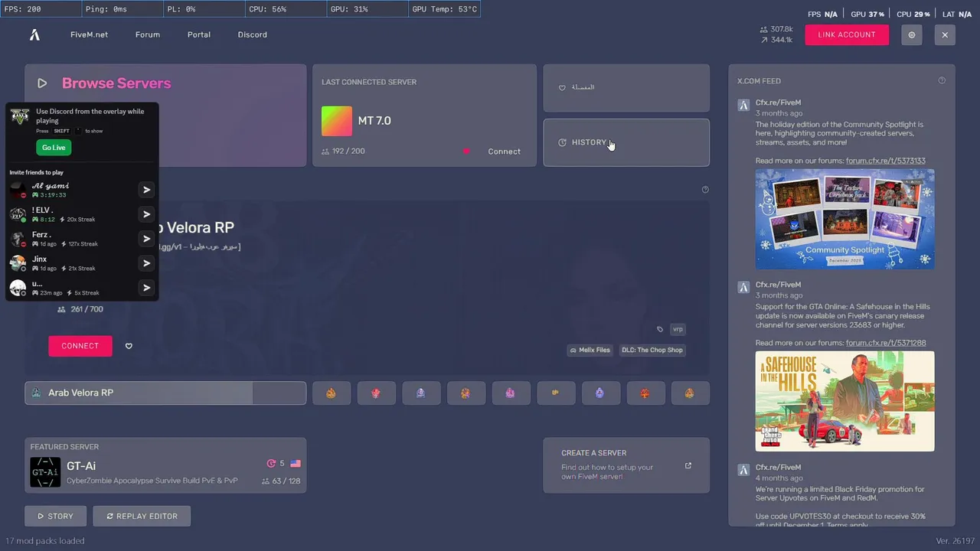Screen dimensions: 980x551
Task: Click '344.1k' stat in header
Action: (x=782, y=40)
